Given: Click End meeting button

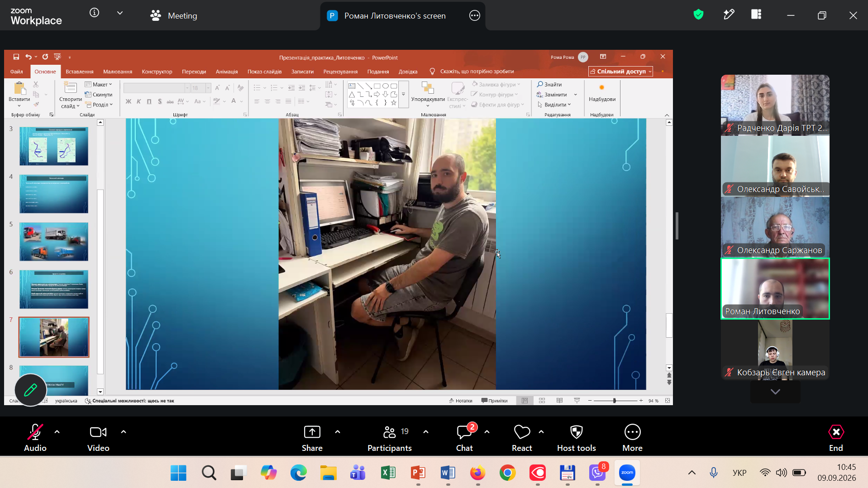Looking at the screenshot, I should [x=836, y=438].
